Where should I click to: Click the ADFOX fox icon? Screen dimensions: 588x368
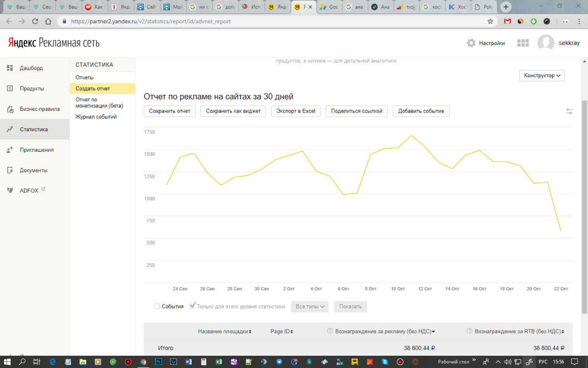point(10,191)
